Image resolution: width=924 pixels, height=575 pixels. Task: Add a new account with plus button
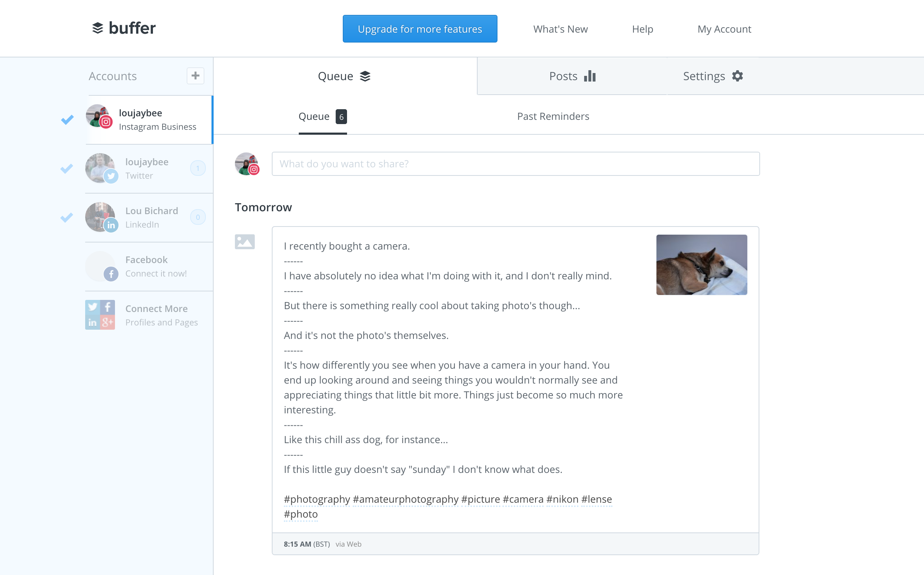(x=195, y=76)
